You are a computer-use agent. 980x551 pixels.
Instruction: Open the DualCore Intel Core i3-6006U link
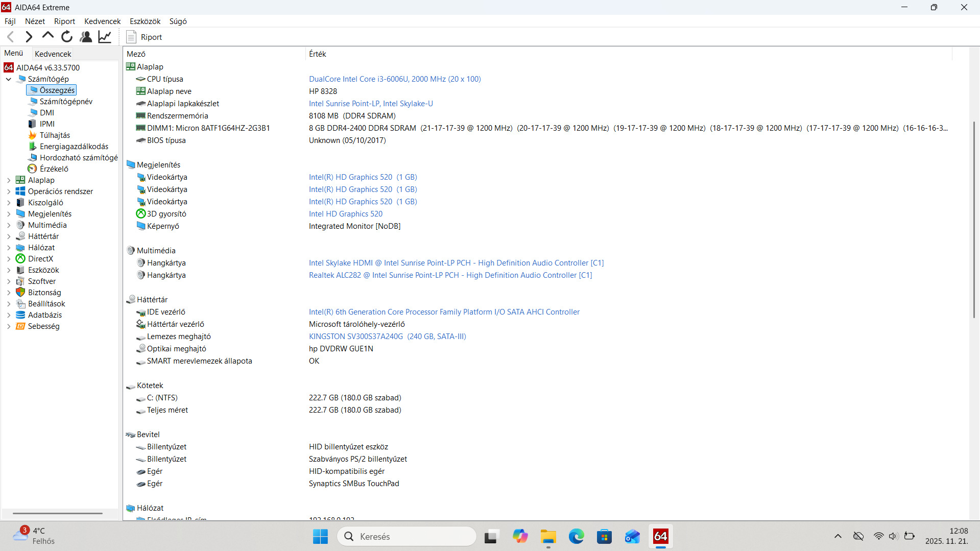point(395,79)
